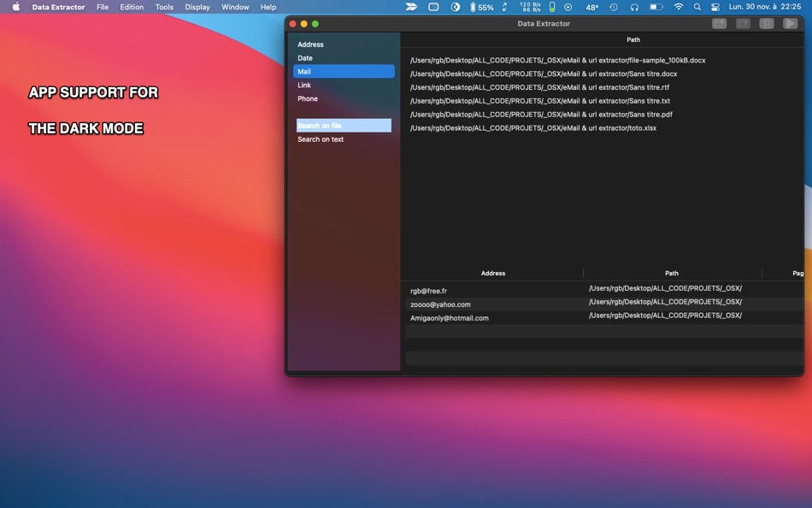The width and height of the screenshot is (812, 508).
Task: Open the Tools menu
Action: tap(164, 7)
